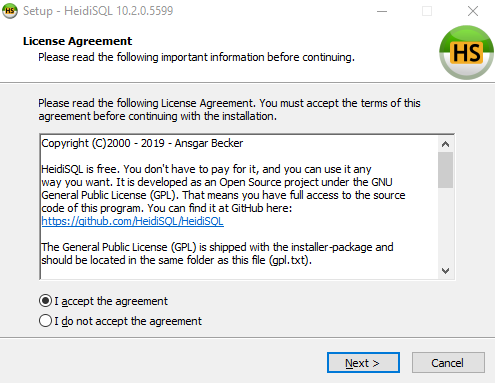Screen dimensions: 495x383
Task: Click the 'important information before continuing' subtitle
Action: pos(258,57)
